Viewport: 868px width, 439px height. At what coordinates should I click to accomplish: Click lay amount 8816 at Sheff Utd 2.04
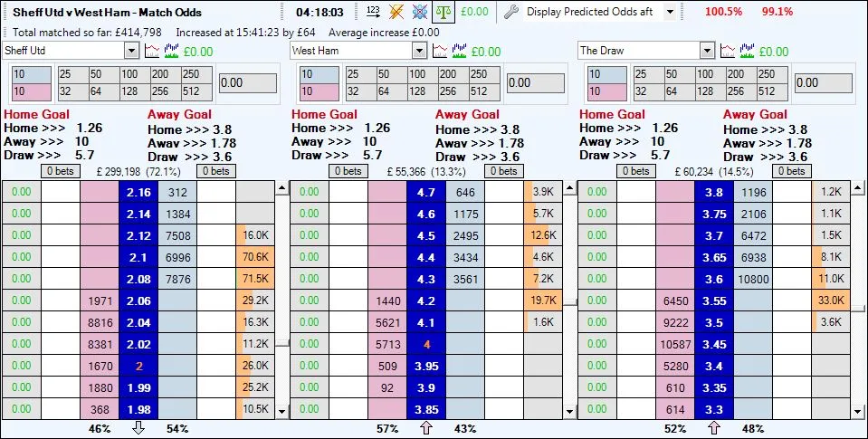[100, 323]
